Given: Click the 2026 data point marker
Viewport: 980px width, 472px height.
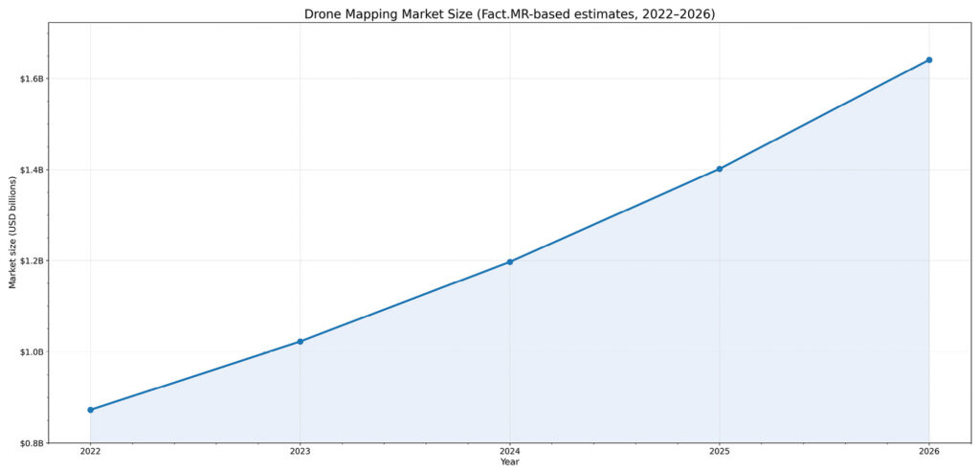Looking at the screenshot, I should pos(928,60).
